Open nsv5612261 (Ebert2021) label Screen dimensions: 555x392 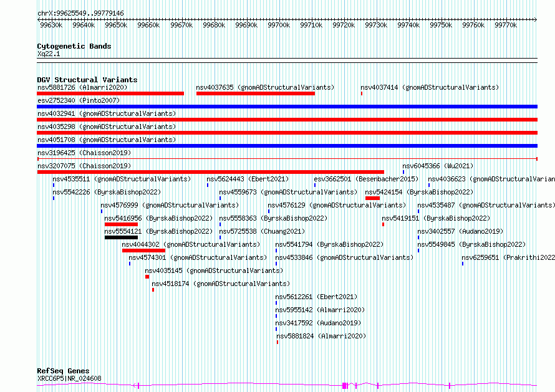click(x=316, y=297)
